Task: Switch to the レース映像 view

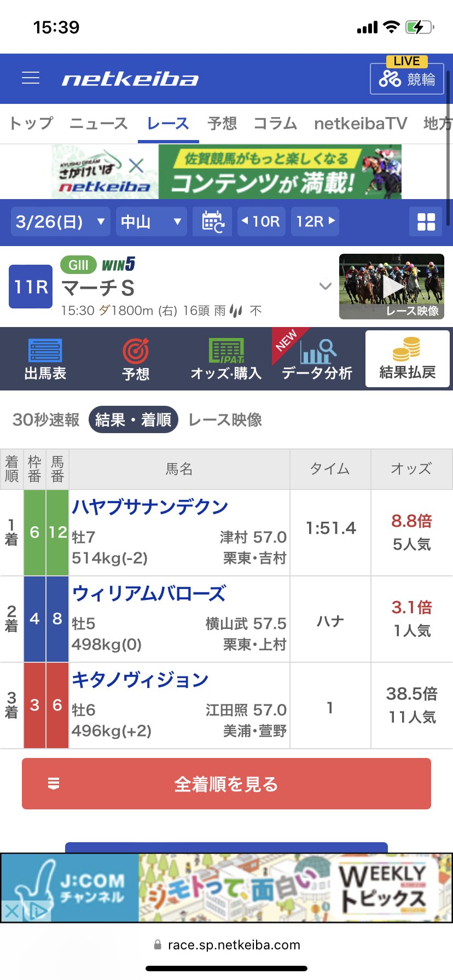Action: (225, 420)
